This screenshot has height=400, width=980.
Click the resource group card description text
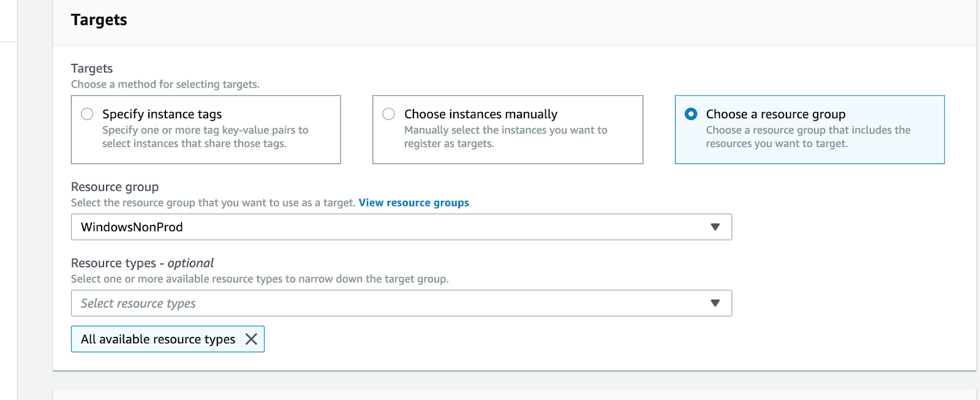(x=808, y=137)
